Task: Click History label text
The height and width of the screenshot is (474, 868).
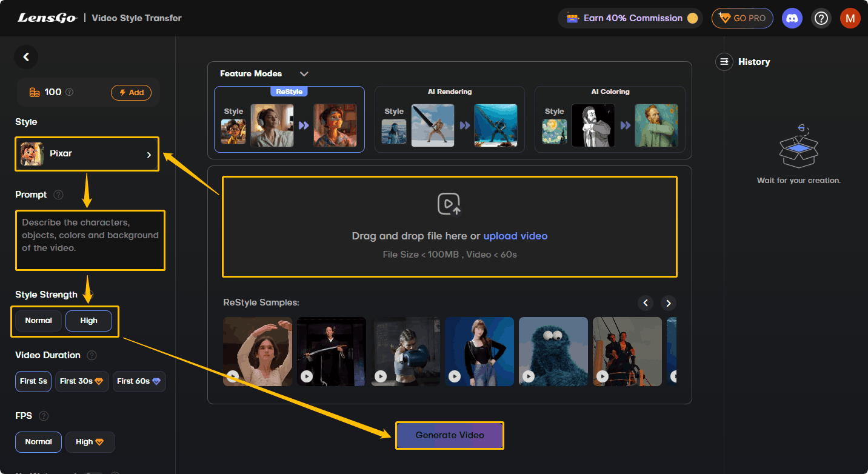Action: pos(754,62)
